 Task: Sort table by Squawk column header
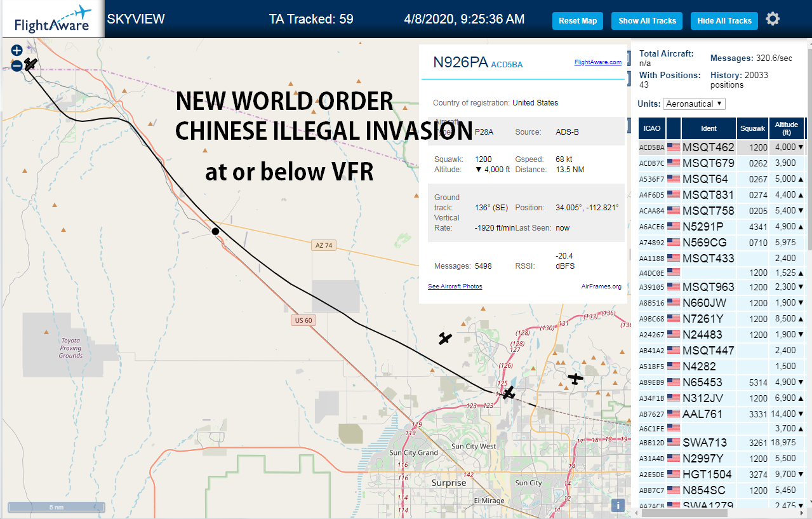click(x=752, y=128)
